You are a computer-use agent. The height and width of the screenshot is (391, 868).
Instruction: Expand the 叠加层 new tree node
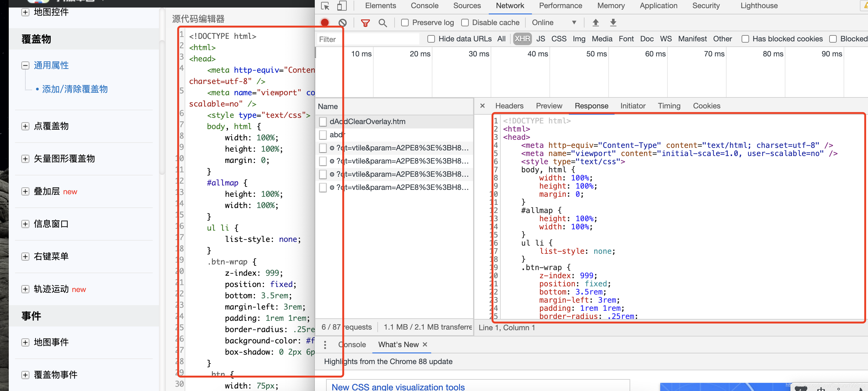point(25,191)
